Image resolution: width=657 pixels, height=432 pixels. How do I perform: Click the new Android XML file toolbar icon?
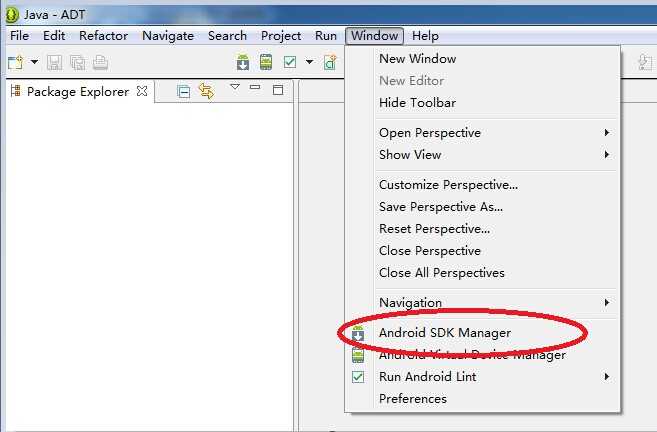(x=330, y=62)
